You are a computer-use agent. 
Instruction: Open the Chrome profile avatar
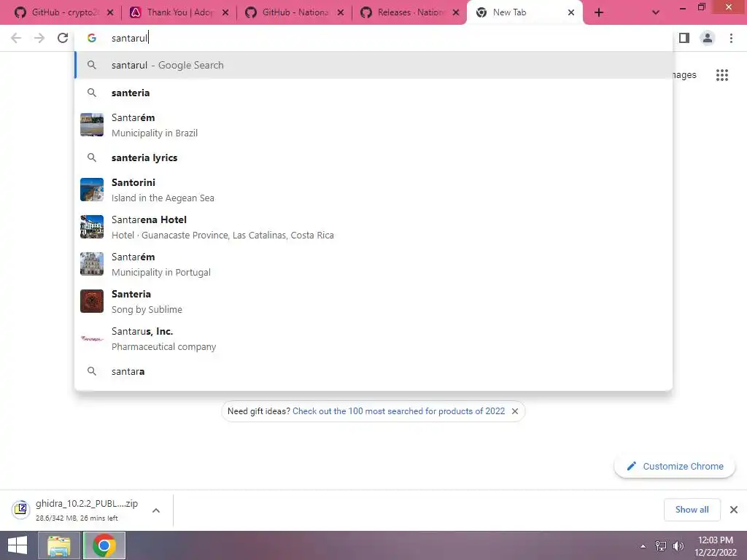[708, 38]
